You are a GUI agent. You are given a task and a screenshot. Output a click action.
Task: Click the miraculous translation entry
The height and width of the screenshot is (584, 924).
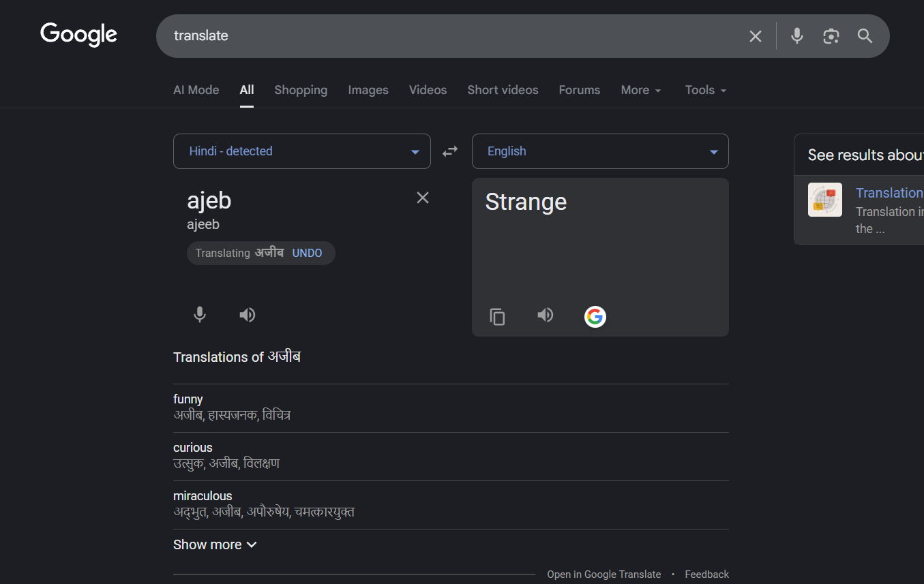(x=451, y=504)
